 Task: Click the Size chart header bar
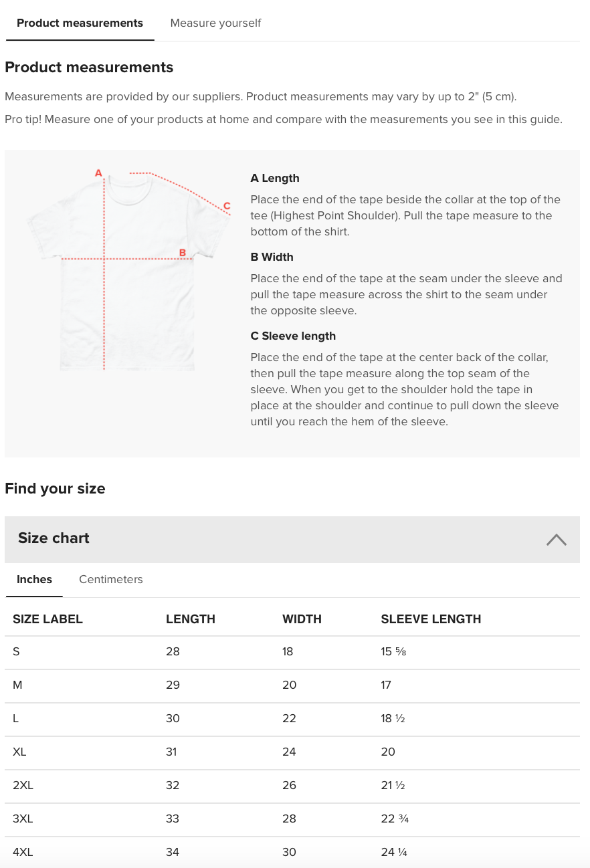tap(268, 539)
